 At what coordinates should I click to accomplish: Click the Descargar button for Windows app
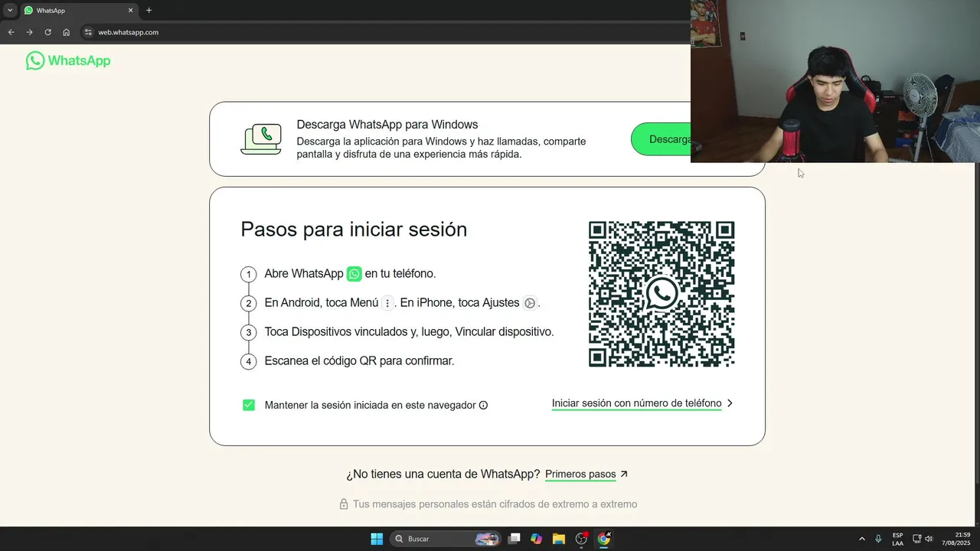coord(661,139)
